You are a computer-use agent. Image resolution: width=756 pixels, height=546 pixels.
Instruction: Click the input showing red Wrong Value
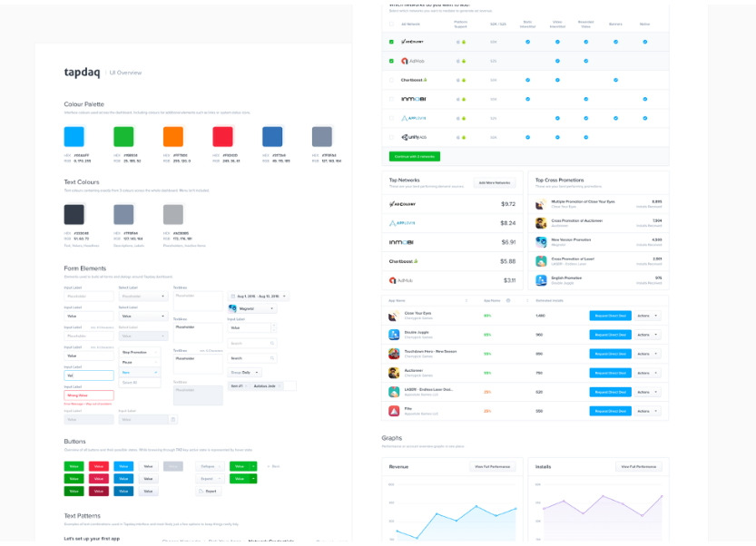pyautogui.click(x=89, y=395)
